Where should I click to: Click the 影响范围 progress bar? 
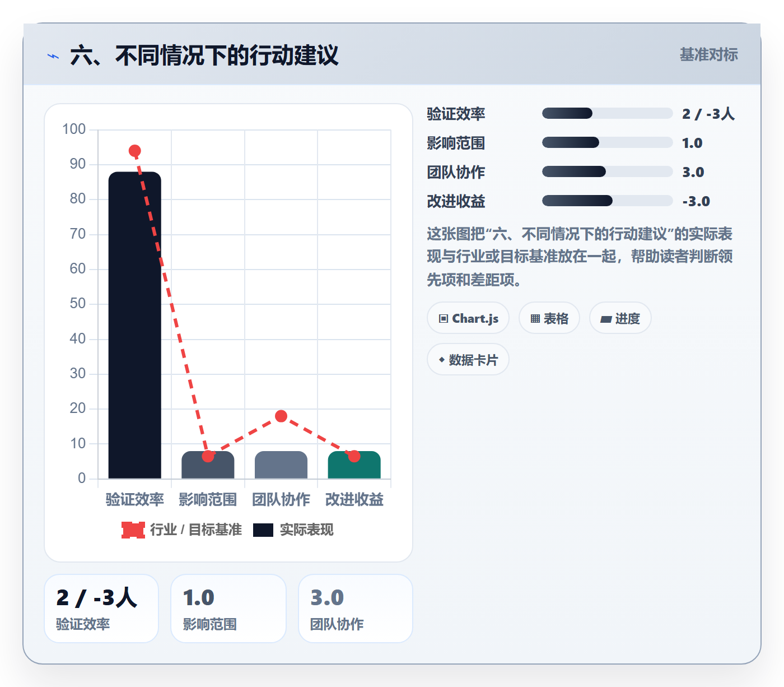[x=607, y=142]
